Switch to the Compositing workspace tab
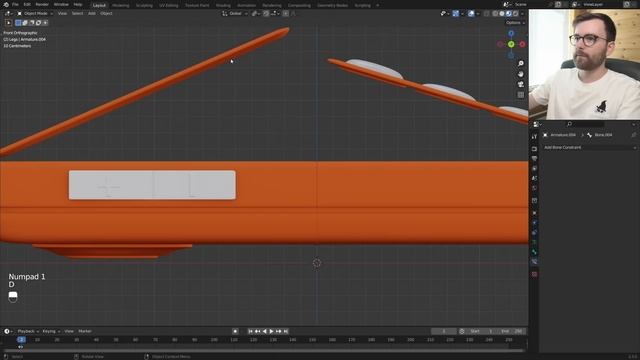This screenshot has height=360, width=640. coord(299,5)
